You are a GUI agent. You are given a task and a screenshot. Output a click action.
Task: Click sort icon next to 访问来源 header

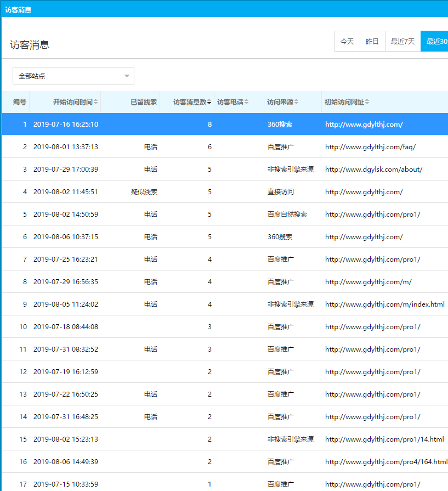coord(297,102)
